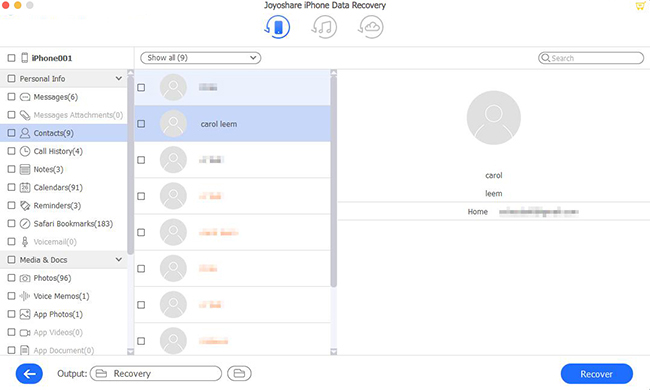Click the Safari Bookmarks compass icon
Screen dimensions: 650x390
[25, 224]
